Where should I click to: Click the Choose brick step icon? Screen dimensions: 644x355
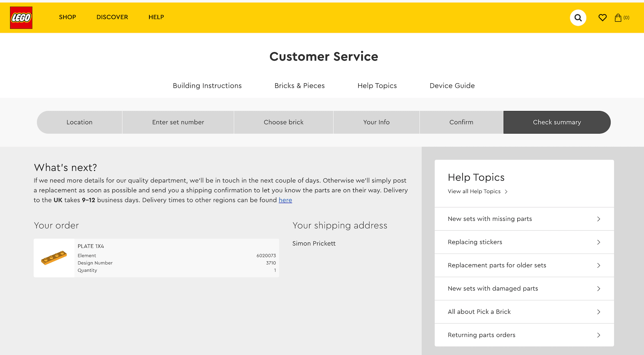(x=283, y=122)
